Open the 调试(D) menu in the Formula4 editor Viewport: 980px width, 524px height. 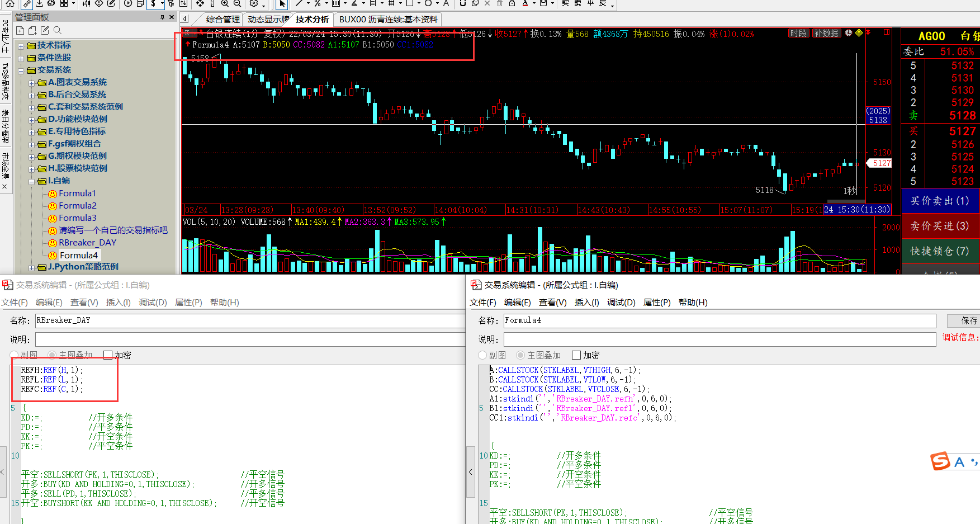coord(621,303)
